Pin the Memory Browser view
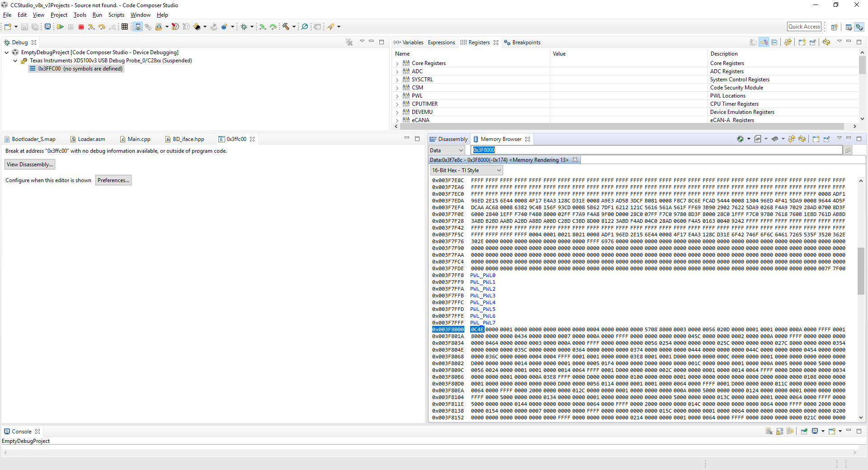 coord(827,139)
